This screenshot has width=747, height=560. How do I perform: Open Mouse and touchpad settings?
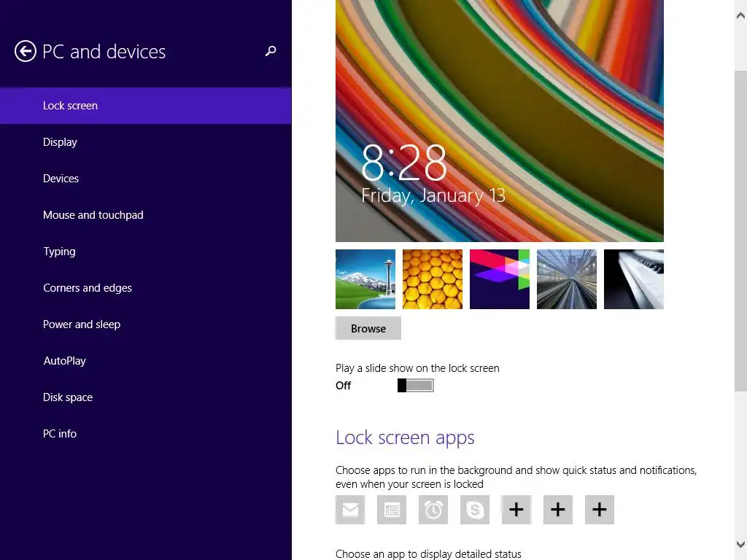click(146, 215)
